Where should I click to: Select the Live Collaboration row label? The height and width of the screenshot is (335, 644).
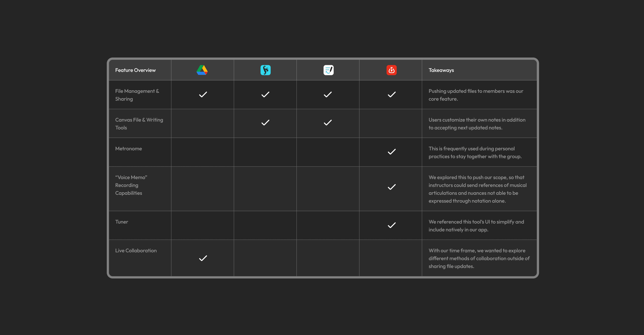[136, 251]
